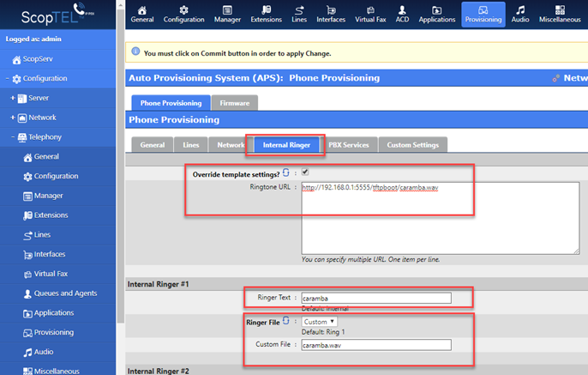
Task: Open the ACD agent icon in top navigation
Action: coord(402,10)
